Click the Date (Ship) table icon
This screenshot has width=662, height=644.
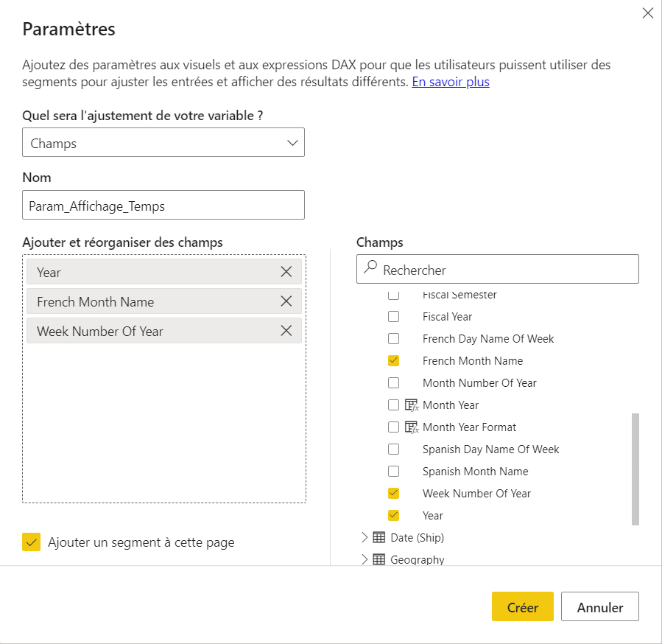(x=378, y=537)
